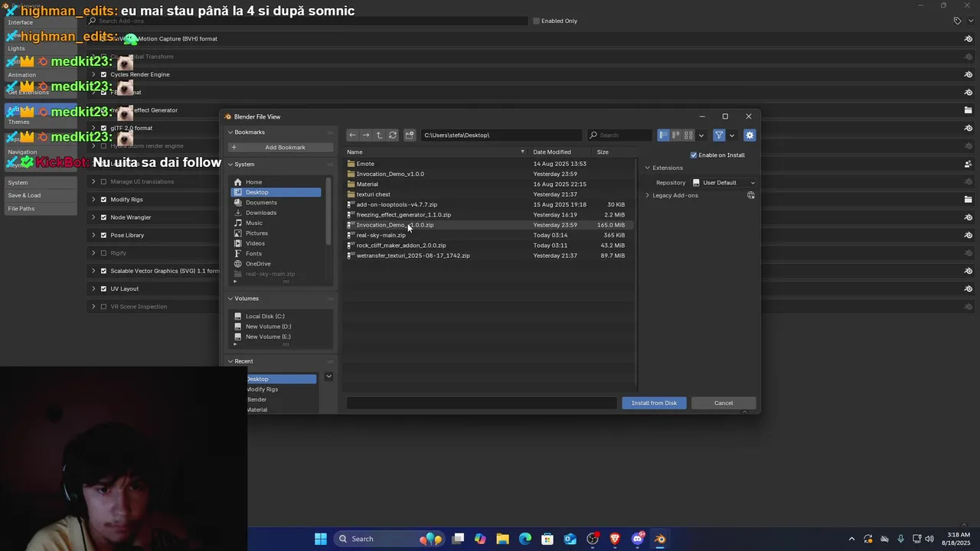
Task: Click the Legacy Add-ons globe icon
Action: 750,195
